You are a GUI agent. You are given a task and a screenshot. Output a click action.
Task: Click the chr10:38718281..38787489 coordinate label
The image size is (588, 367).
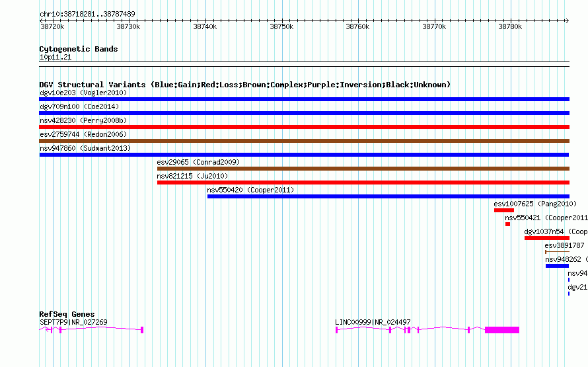[x=87, y=14]
